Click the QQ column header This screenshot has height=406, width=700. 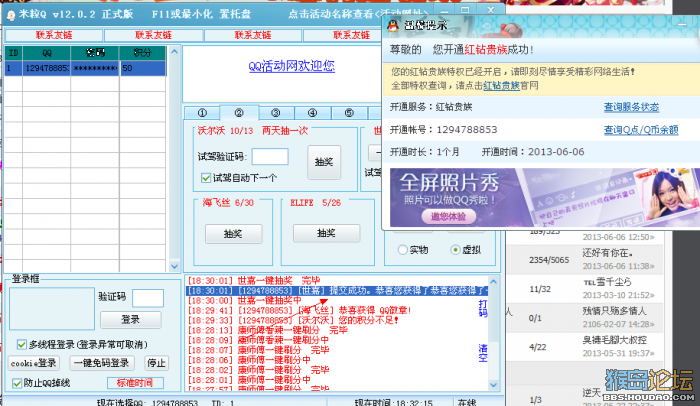[46, 53]
